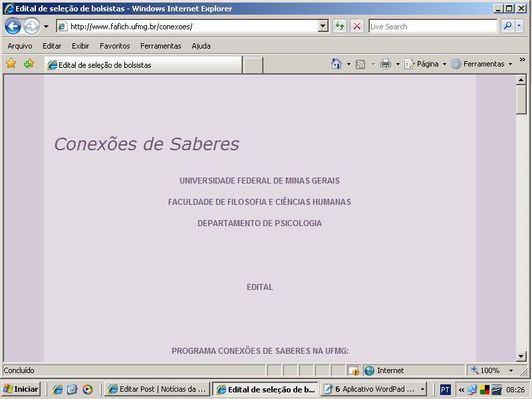The width and height of the screenshot is (532, 399).
Task: Show hidden tray icons chevron
Action: point(461,390)
